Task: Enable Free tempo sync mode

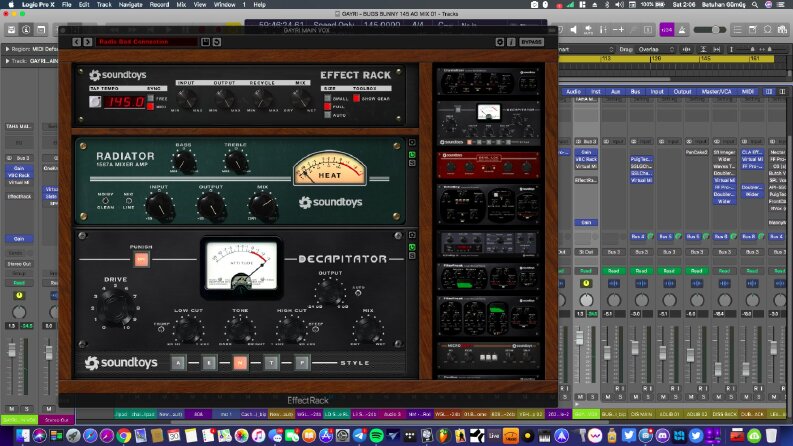Action: (150, 99)
